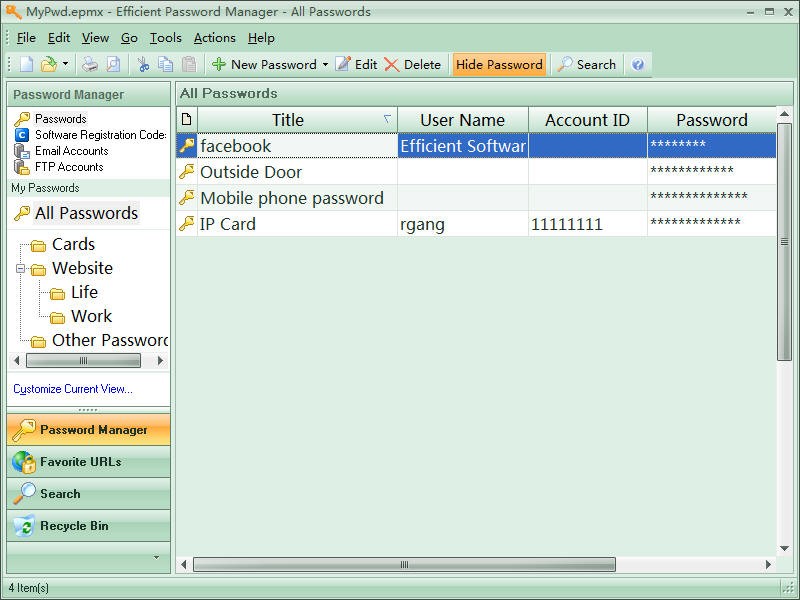Click the password table horizontal scrollbar thumb
Viewport: 800px width, 600px height.
404,564
